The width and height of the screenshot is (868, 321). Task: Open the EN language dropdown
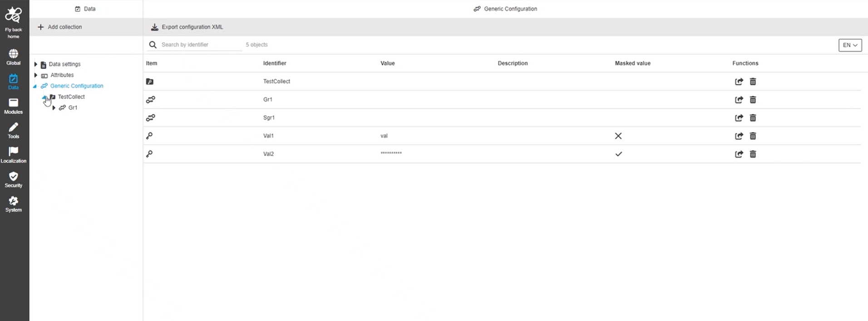(x=849, y=45)
